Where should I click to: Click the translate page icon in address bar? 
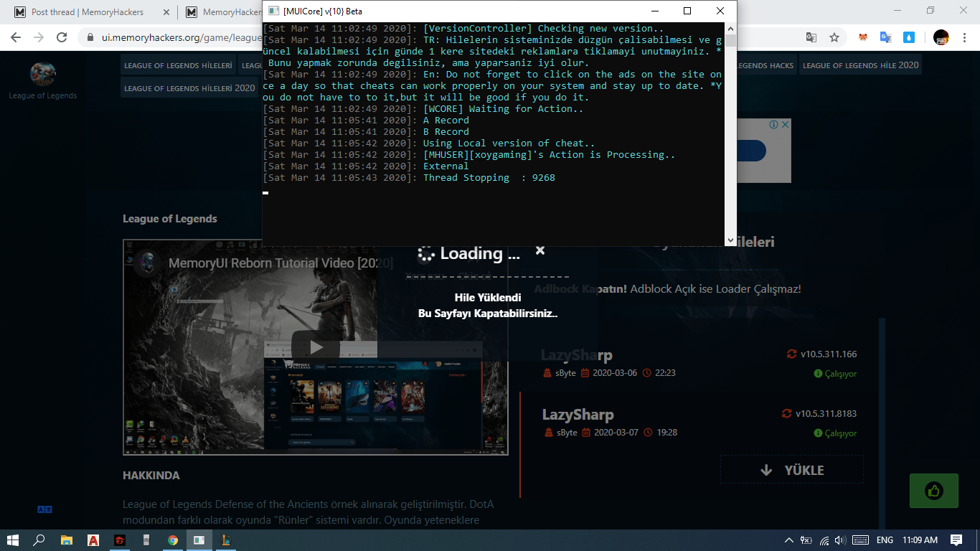point(811,37)
